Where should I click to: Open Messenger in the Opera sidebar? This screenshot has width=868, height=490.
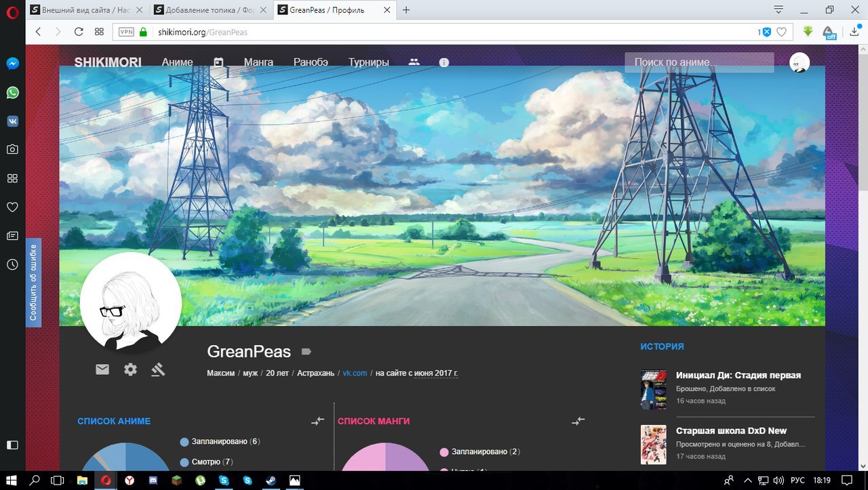coord(12,64)
